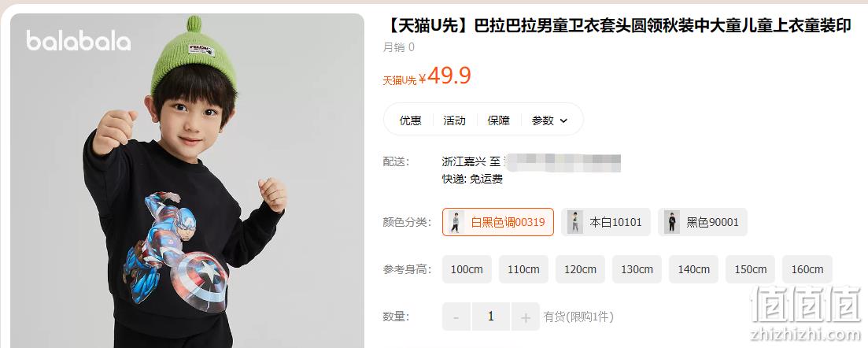This screenshot has height=348, width=868.
Task: Pick the 130cm height size
Action: point(637,269)
